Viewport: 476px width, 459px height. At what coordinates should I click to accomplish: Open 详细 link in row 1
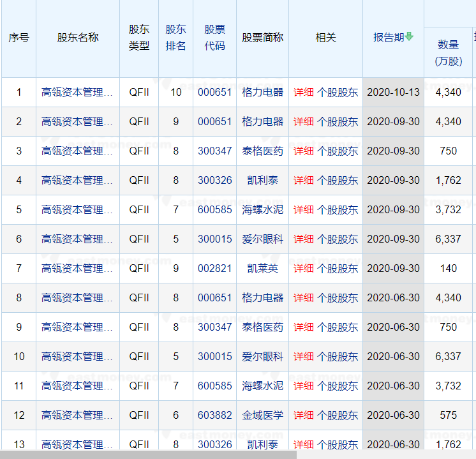click(x=303, y=92)
